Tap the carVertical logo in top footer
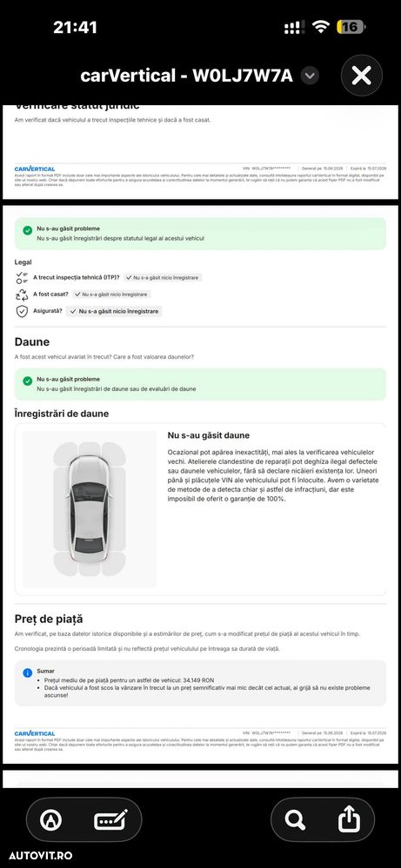The height and width of the screenshot is (868, 401). [x=34, y=169]
